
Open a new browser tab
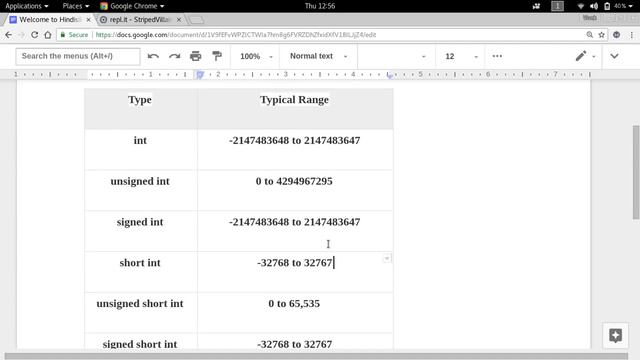click(197, 20)
